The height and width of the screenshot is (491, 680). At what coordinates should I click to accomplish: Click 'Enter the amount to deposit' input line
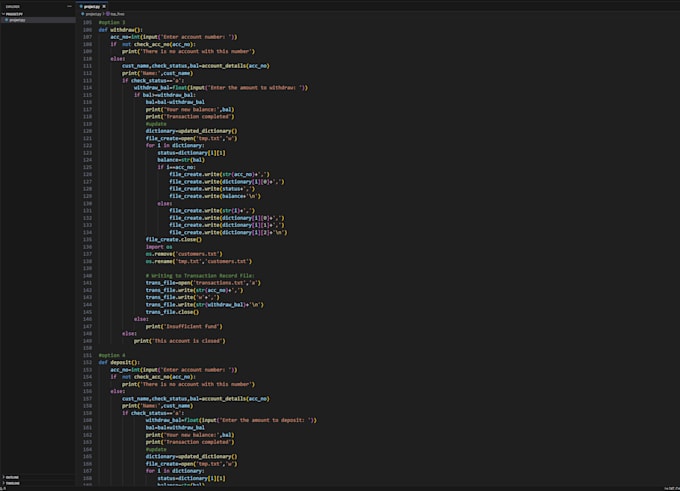pos(231,420)
